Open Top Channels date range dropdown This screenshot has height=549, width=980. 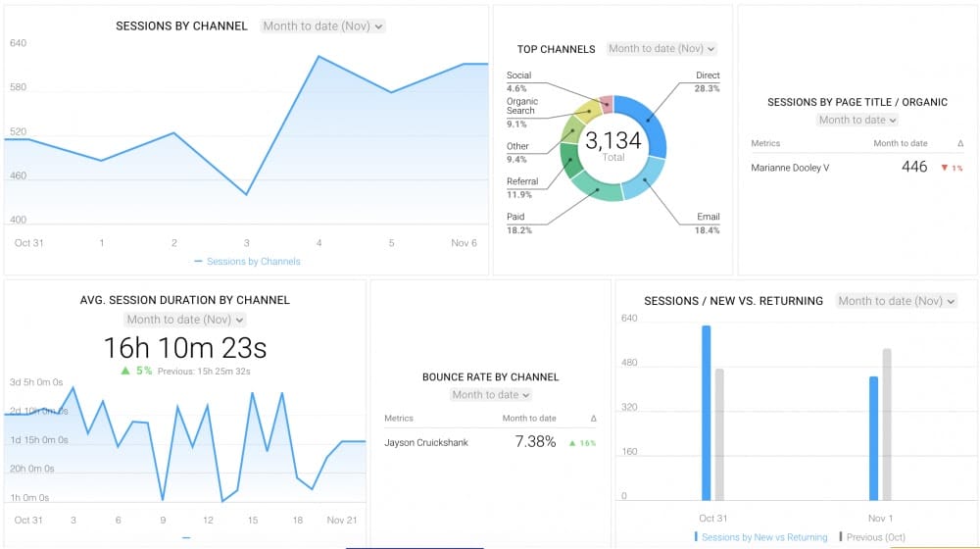tap(661, 49)
